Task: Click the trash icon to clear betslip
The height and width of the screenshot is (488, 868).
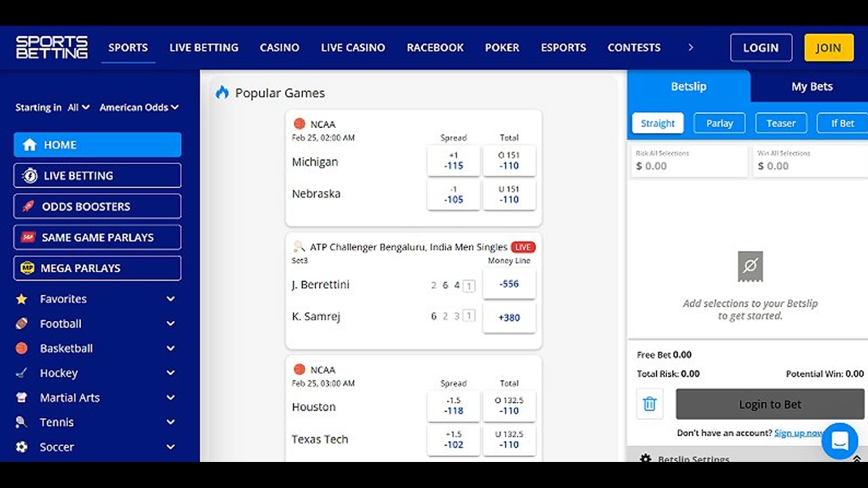Action: [x=650, y=404]
